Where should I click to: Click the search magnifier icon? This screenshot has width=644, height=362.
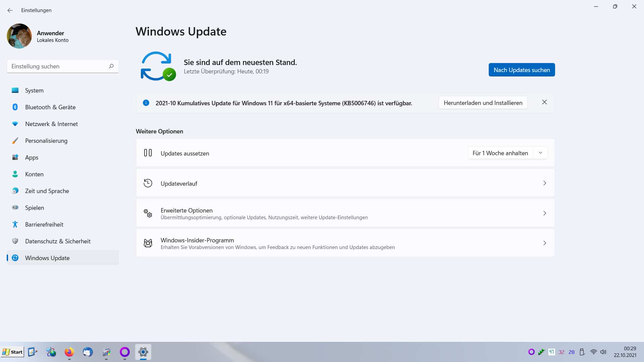tap(111, 66)
